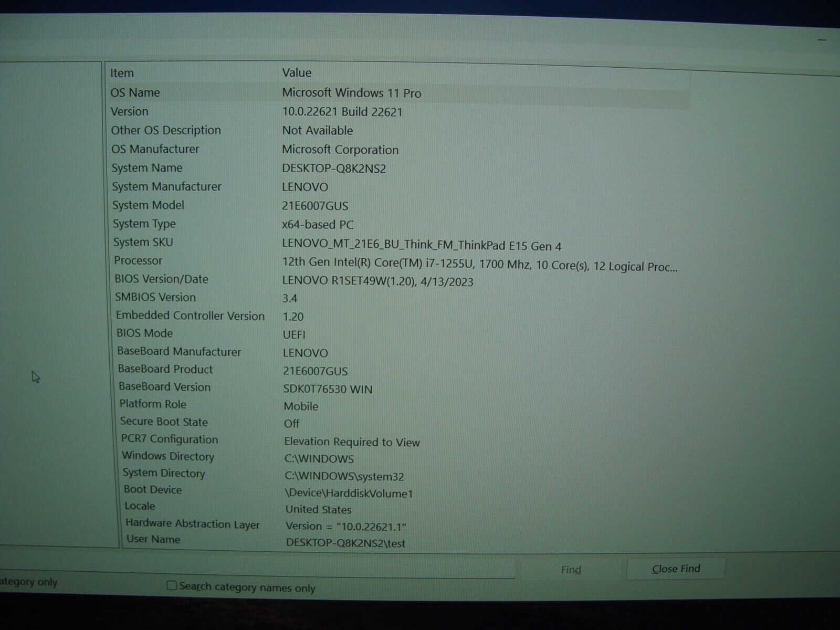Click the 'Microsoft Corporation' value
Screen dimensions: 840x630
(x=340, y=150)
